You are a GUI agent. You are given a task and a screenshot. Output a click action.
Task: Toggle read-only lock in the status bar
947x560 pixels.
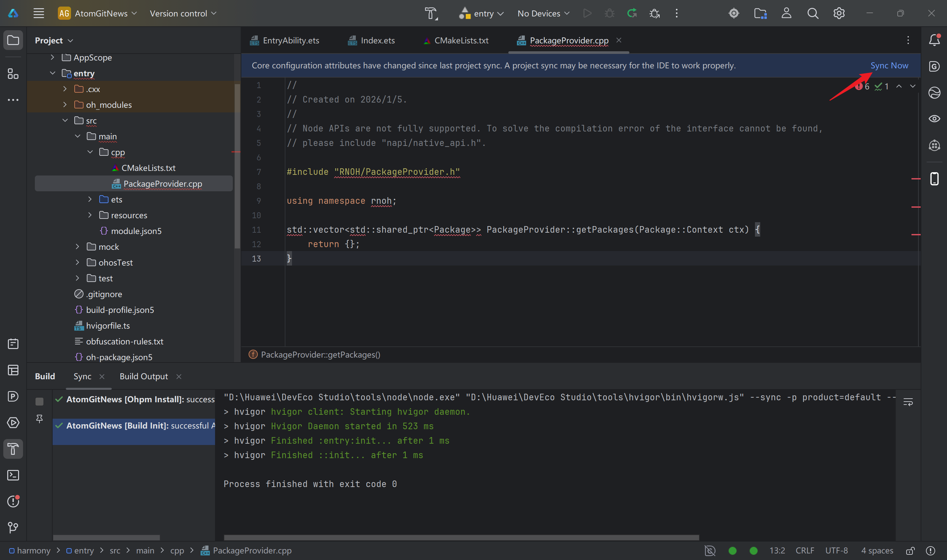tap(910, 551)
